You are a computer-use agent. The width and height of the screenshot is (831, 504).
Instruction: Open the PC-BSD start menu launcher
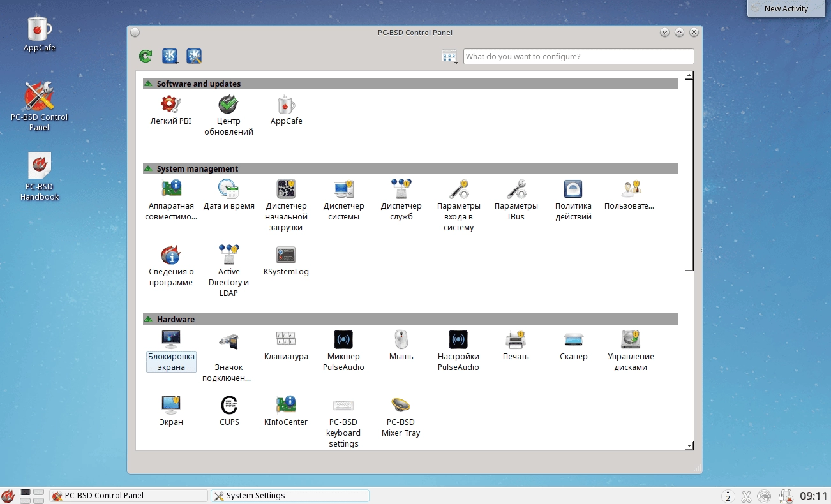coord(8,495)
